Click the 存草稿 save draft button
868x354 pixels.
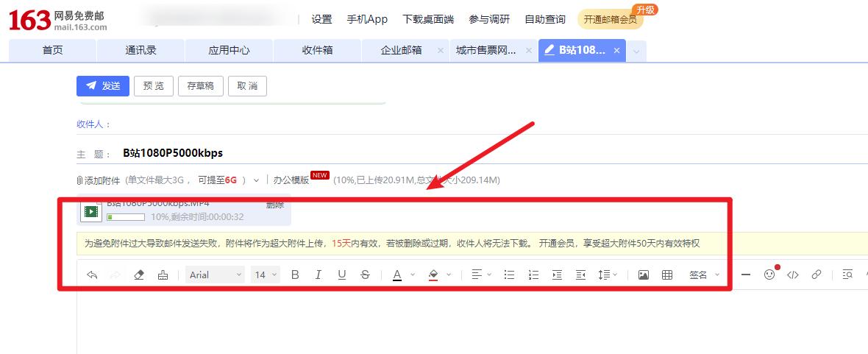(200, 85)
